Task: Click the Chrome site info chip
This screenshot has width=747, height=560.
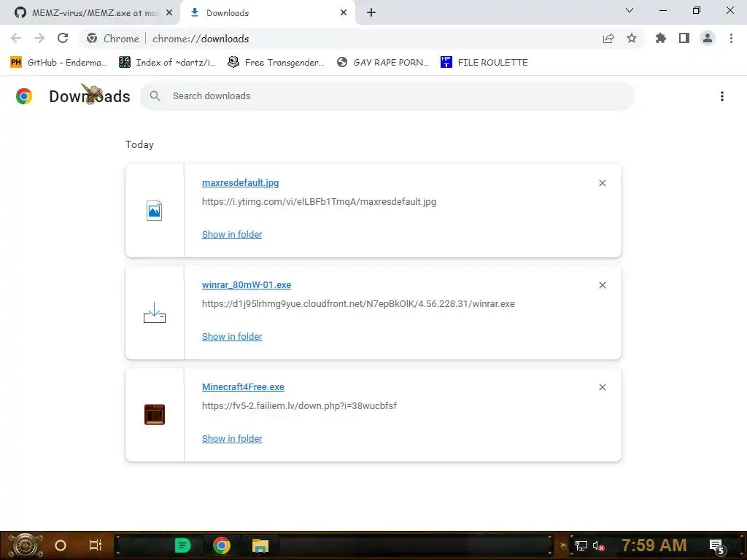Action: 113,39
